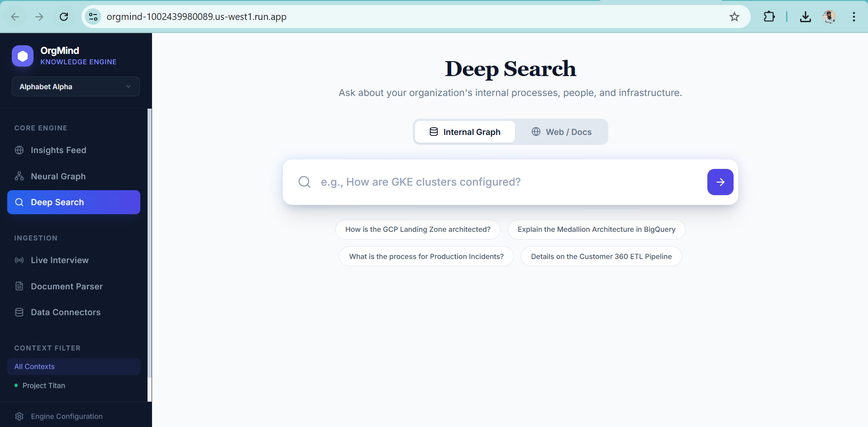Viewport: 868px width, 427px height.
Task: Open the site information icon in the address bar
Action: coord(93,17)
